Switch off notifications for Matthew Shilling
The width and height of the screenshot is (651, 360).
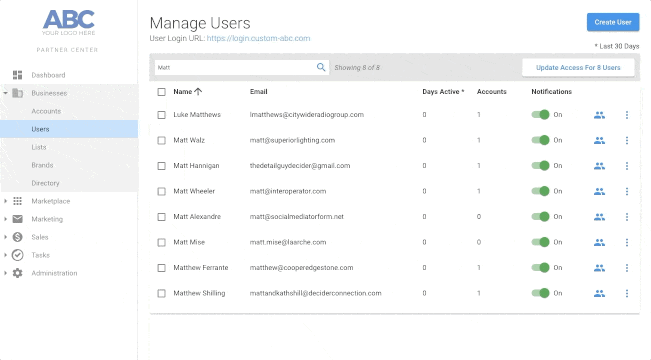(x=541, y=293)
